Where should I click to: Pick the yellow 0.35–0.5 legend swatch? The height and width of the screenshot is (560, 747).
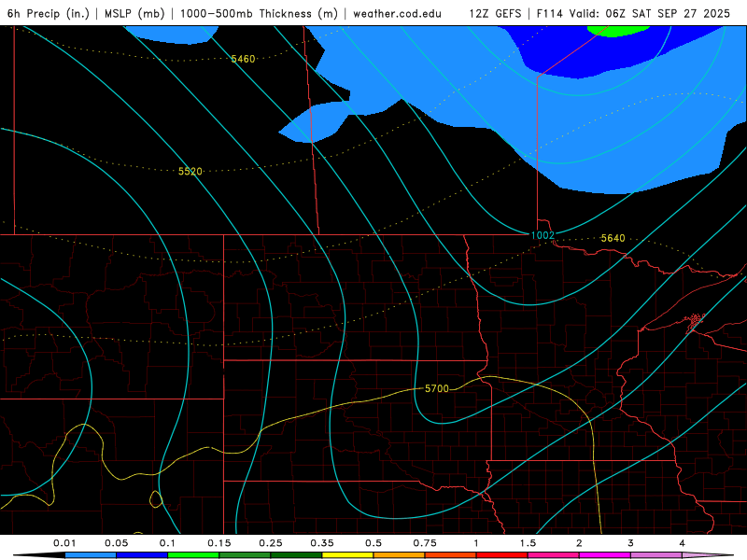click(x=347, y=555)
